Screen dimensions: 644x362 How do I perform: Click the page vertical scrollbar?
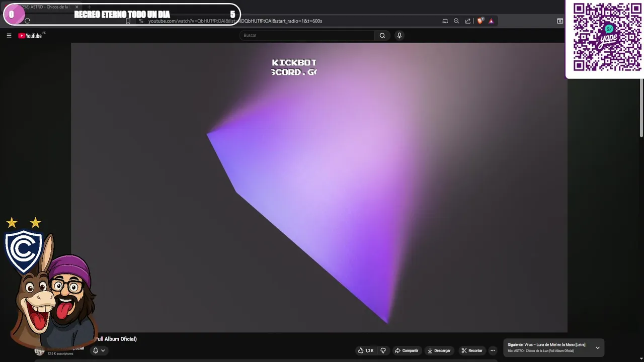pos(641,108)
